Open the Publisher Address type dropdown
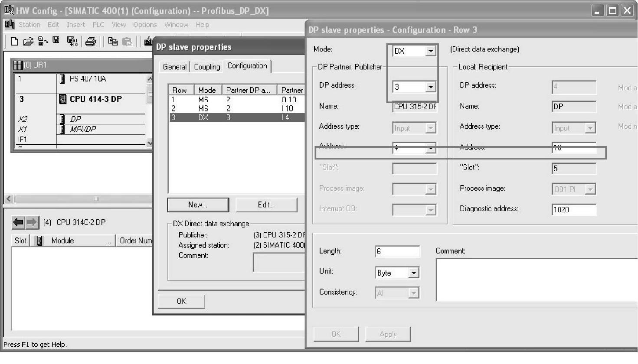The image size is (638, 364). [430, 128]
